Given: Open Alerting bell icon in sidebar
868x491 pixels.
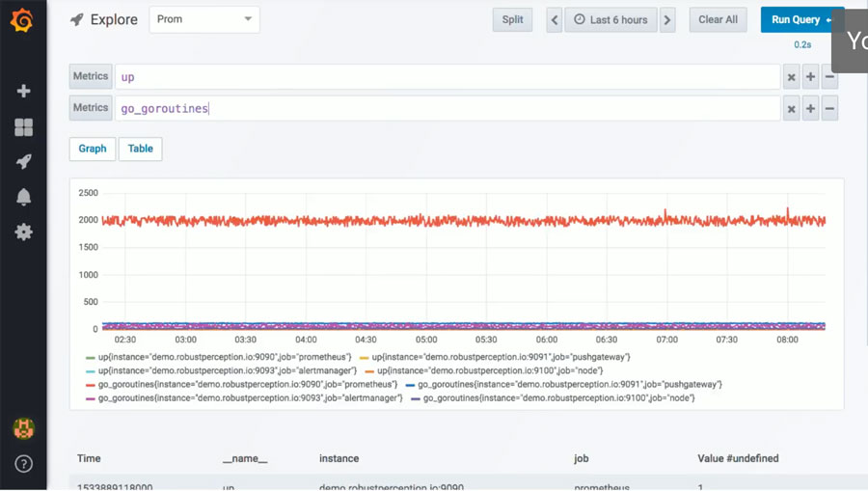Looking at the screenshot, I should click(23, 197).
